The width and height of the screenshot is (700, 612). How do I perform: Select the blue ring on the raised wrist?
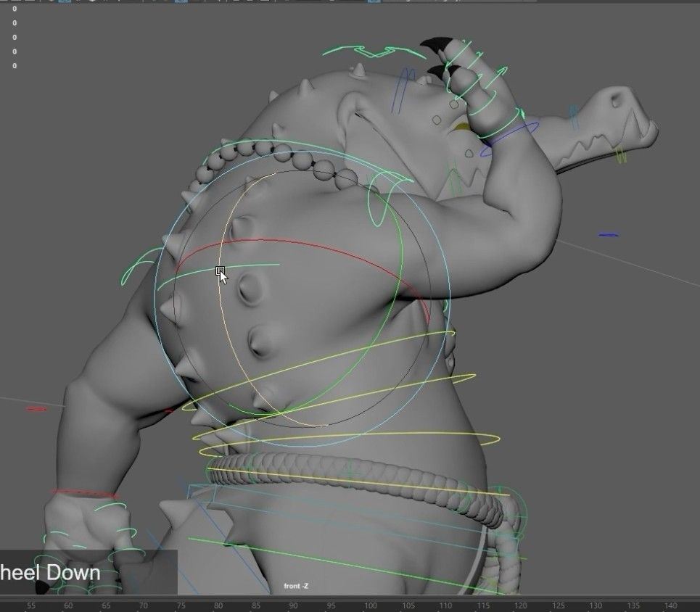pyautogui.click(x=509, y=138)
